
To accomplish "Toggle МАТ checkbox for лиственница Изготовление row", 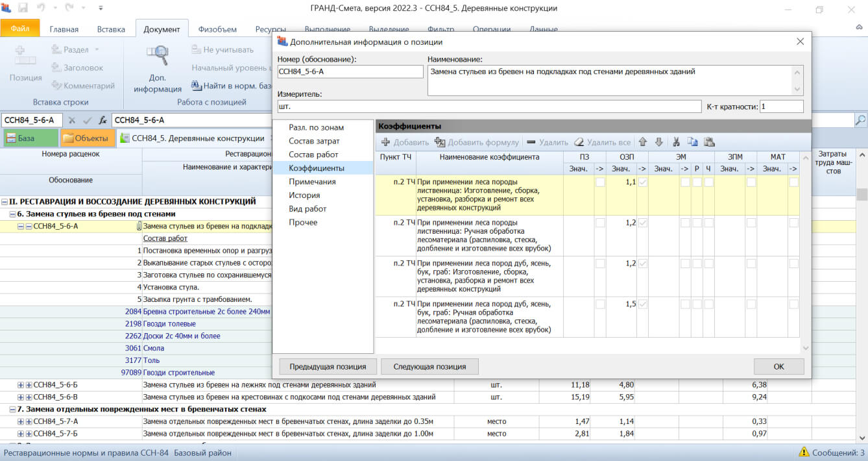I will point(793,183).
